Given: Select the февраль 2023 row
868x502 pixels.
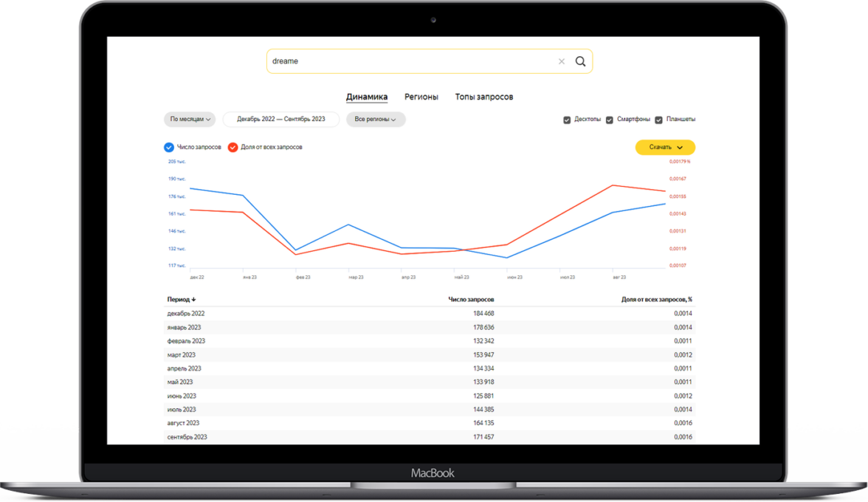Looking at the screenshot, I should (x=430, y=341).
